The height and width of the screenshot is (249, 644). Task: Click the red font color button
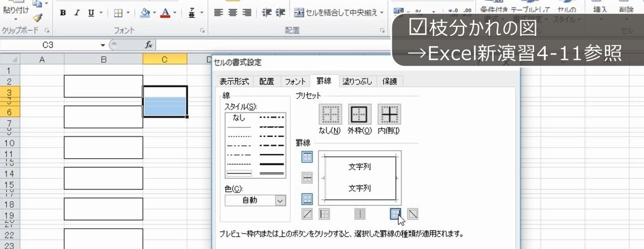(x=165, y=13)
